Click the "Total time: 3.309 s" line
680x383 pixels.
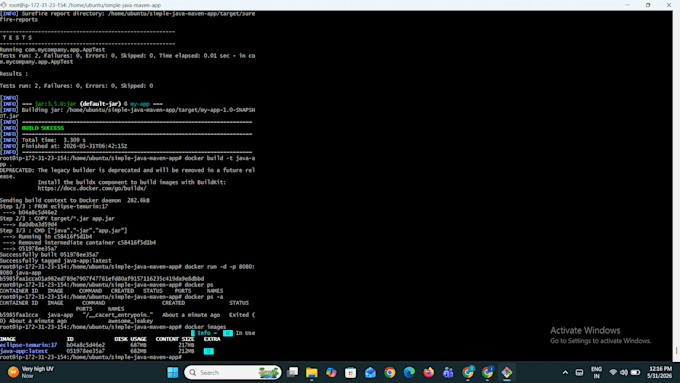(54, 140)
